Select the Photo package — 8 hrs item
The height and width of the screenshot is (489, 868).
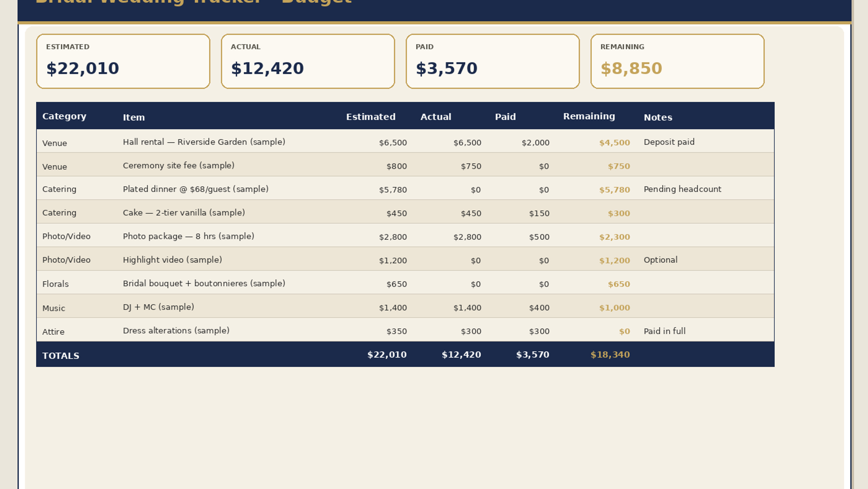tap(188, 236)
